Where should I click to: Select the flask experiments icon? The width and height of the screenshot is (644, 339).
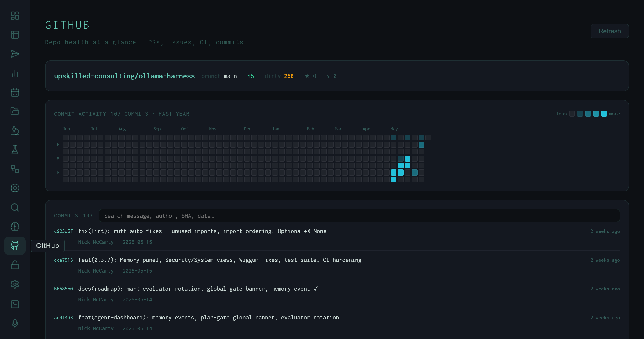point(15,150)
